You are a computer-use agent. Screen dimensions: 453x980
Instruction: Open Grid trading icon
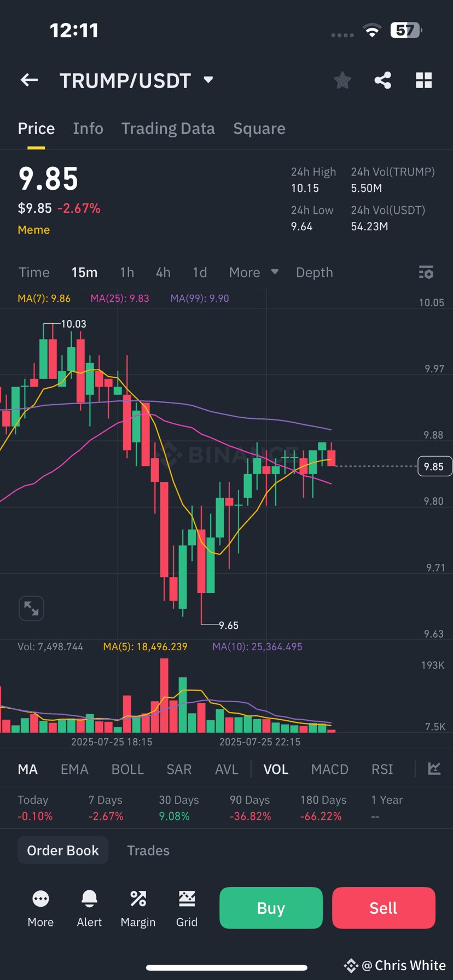[187, 899]
